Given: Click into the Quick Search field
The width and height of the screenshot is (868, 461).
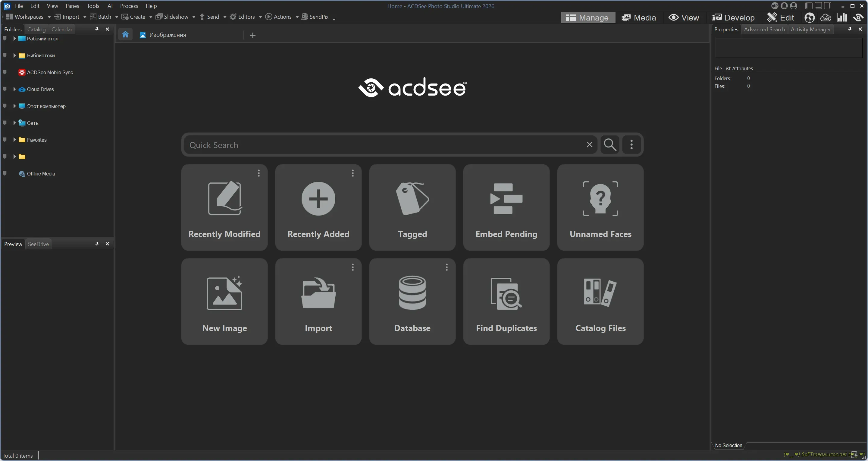Looking at the screenshot, I should pos(384,145).
